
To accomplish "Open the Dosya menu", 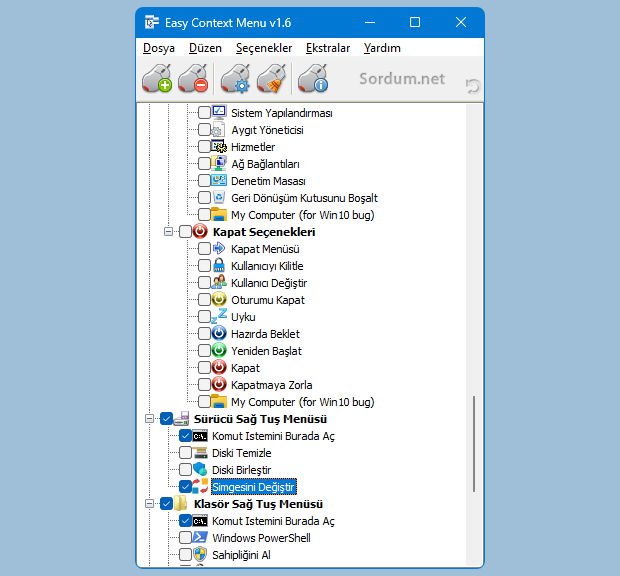I will (x=159, y=47).
